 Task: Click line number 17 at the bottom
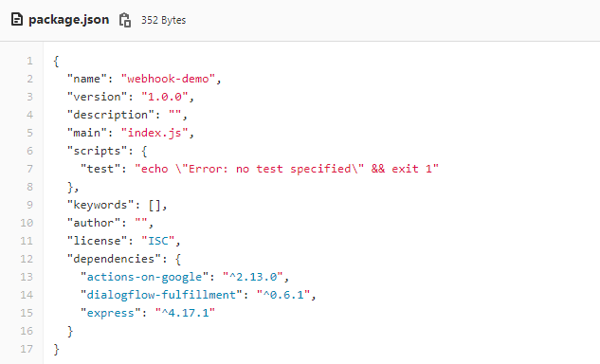(27, 349)
